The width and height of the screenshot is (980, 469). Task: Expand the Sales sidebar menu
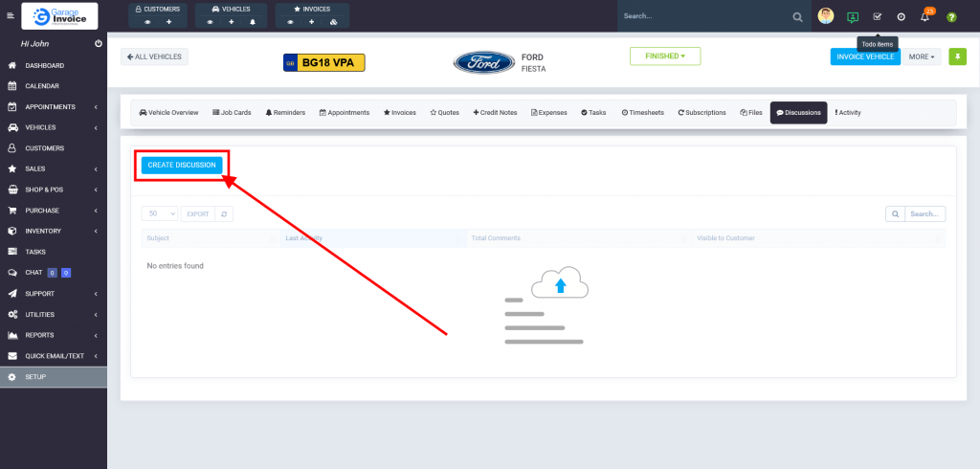(54, 168)
